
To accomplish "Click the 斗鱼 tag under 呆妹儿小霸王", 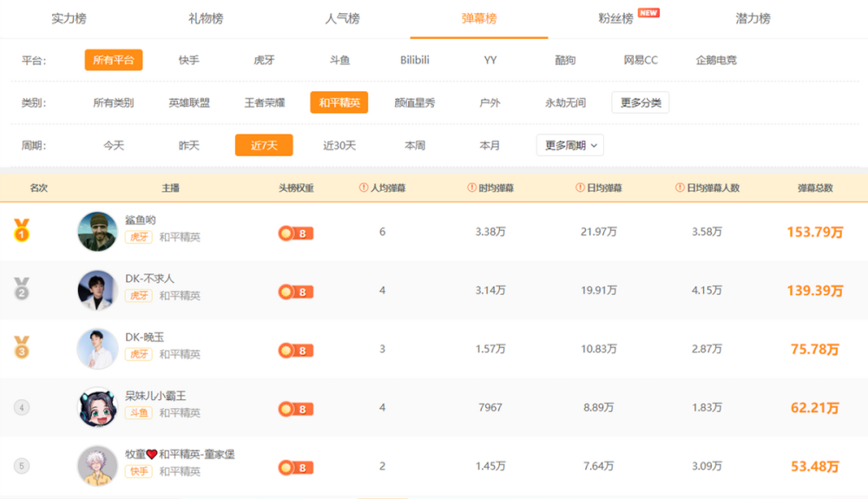I will tap(138, 413).
